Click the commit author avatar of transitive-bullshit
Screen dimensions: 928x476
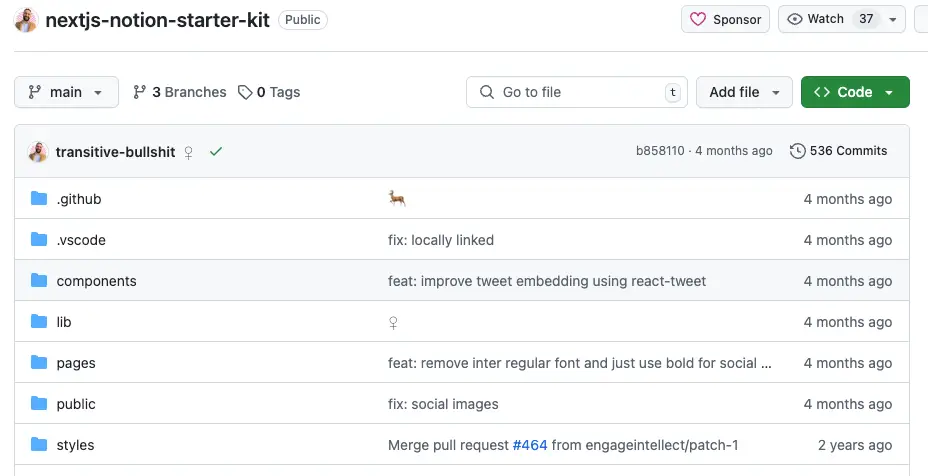click(38, 152)
